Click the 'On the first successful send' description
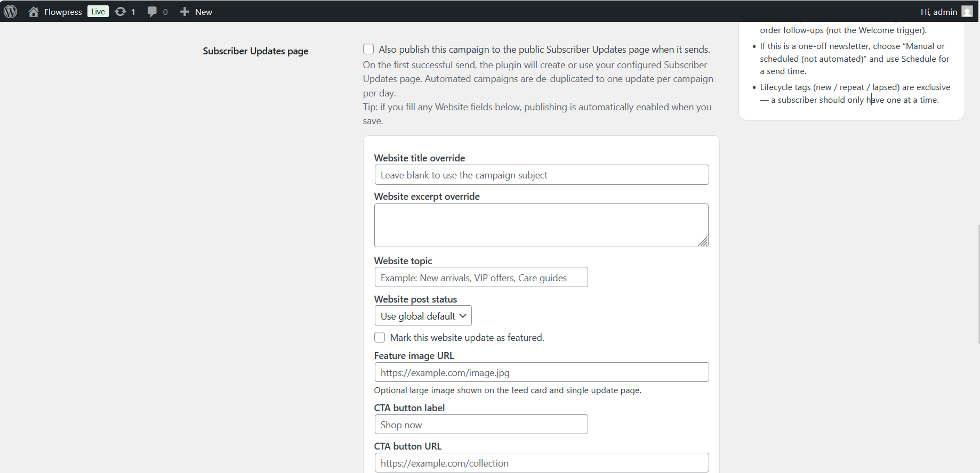Image resolution: width=980 pixels, height=473 pixels. (538, 79)
